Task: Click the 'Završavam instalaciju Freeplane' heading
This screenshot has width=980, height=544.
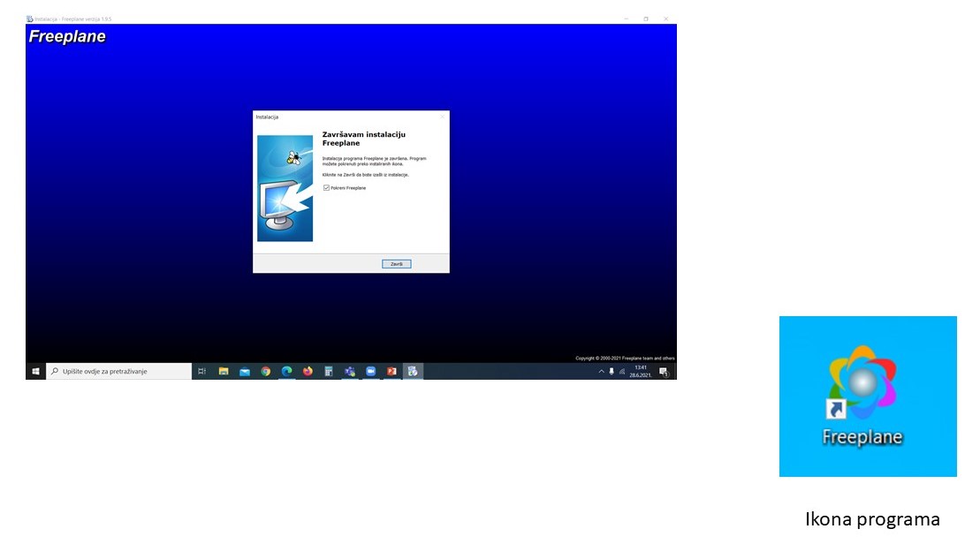Action: click(364, 139)
